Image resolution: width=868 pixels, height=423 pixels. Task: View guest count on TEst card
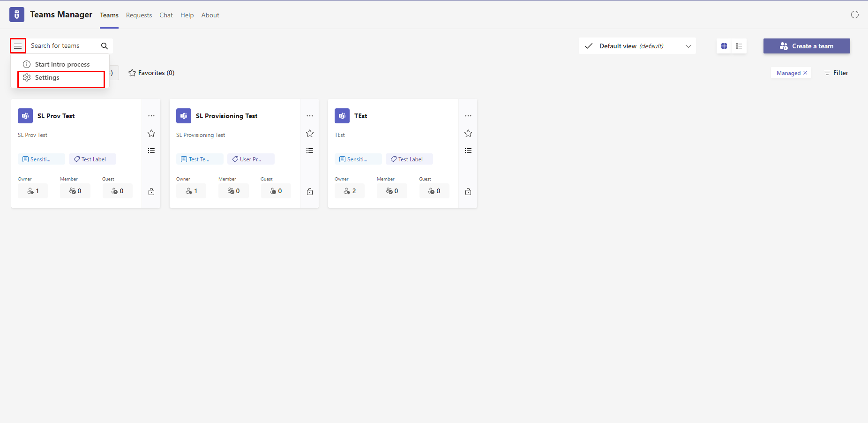[434, 191]
